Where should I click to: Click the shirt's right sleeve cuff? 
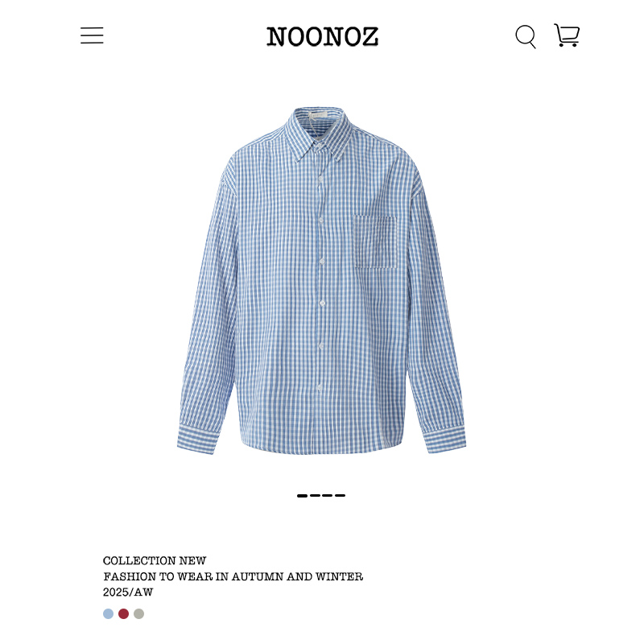[445, 440]
